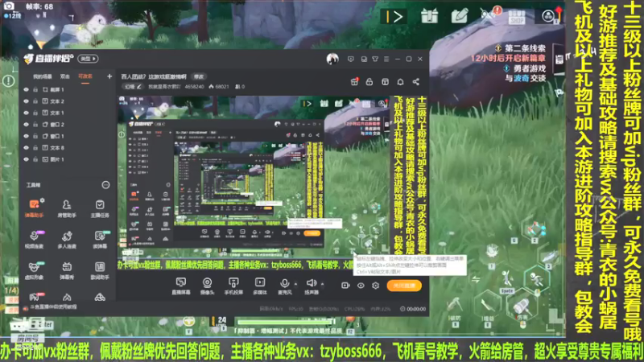Toggle visibility of 截屏 1 layer
This screenshot has width=644, height=362.
pyautogui.click(x=27, y=89)
